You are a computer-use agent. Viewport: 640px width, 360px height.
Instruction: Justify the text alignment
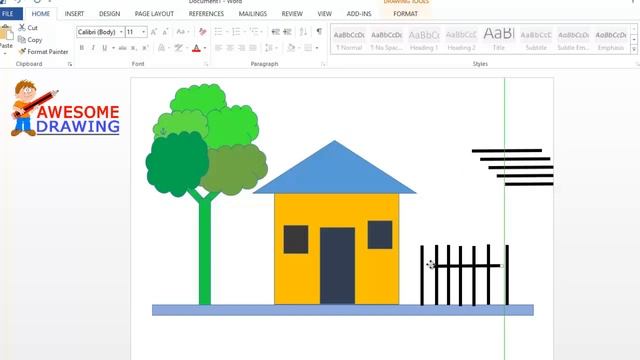[253, 48]
